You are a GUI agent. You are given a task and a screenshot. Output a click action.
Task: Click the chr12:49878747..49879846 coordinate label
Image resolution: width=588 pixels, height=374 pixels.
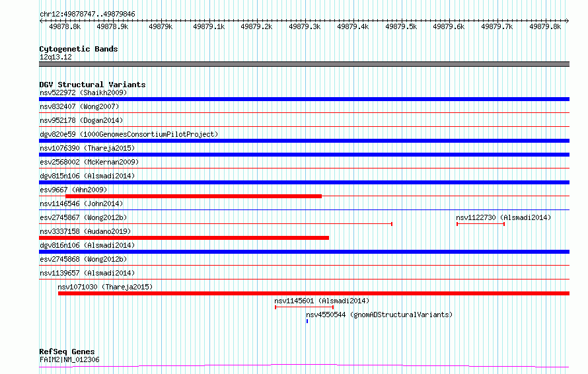[x=87, y=14]
